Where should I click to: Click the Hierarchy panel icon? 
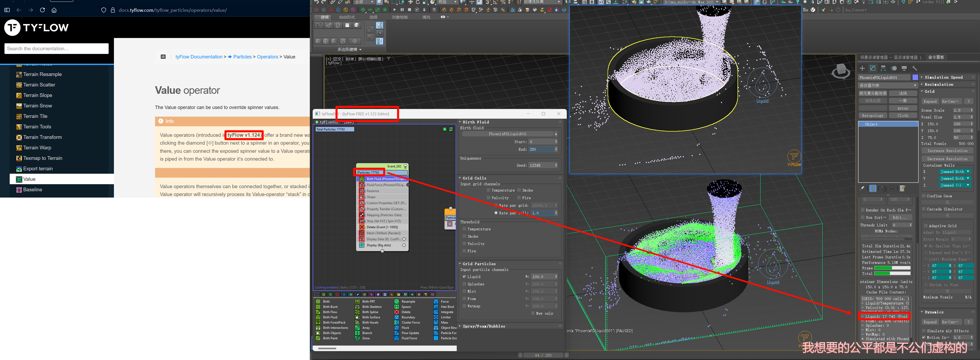[x=883, y=68]
